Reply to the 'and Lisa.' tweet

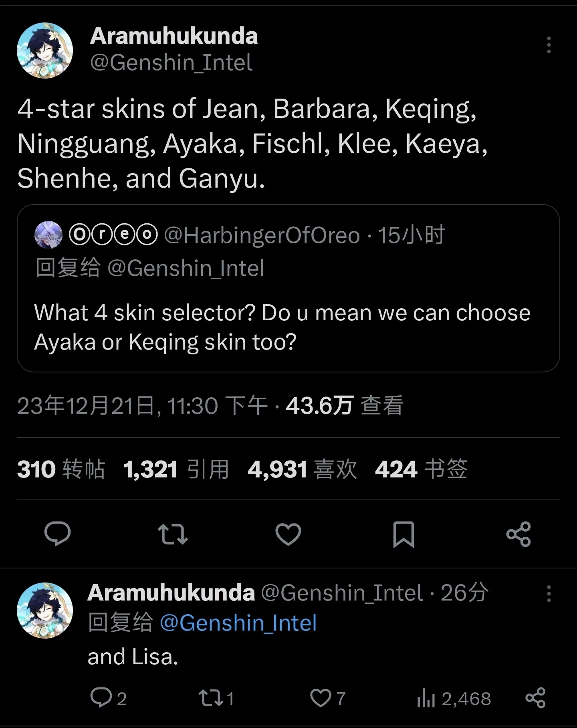pyautogui.click(x=101, y=698)
